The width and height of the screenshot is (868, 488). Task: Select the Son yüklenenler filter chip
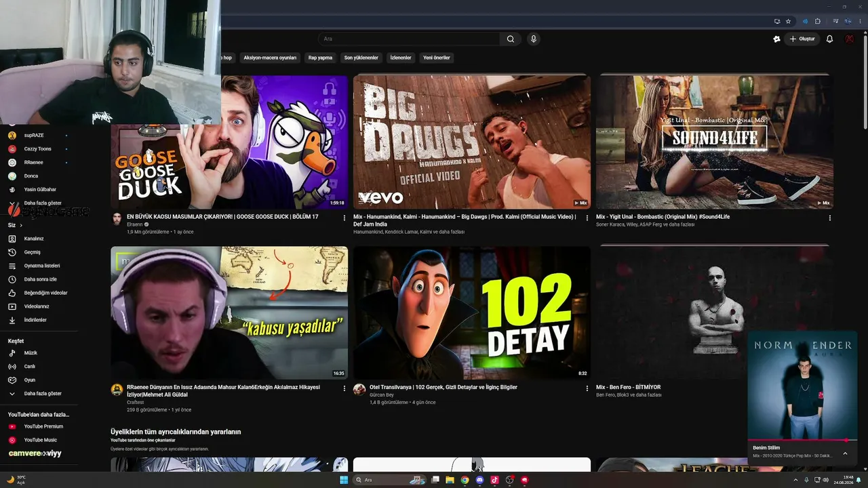(x=361, y=58)
